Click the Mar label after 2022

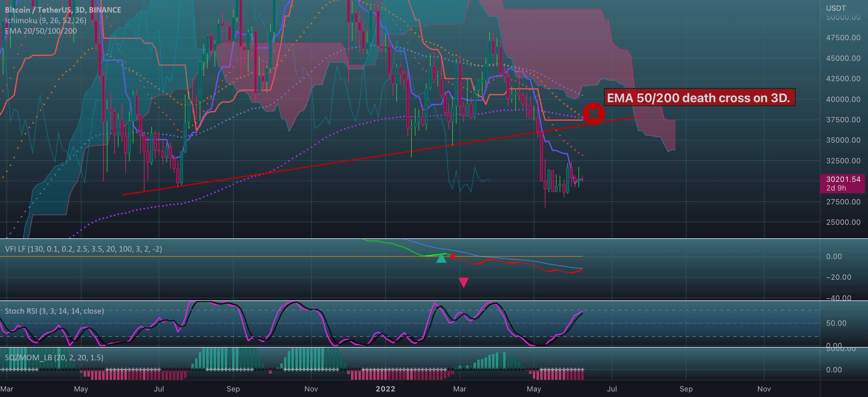coord(460,389)
